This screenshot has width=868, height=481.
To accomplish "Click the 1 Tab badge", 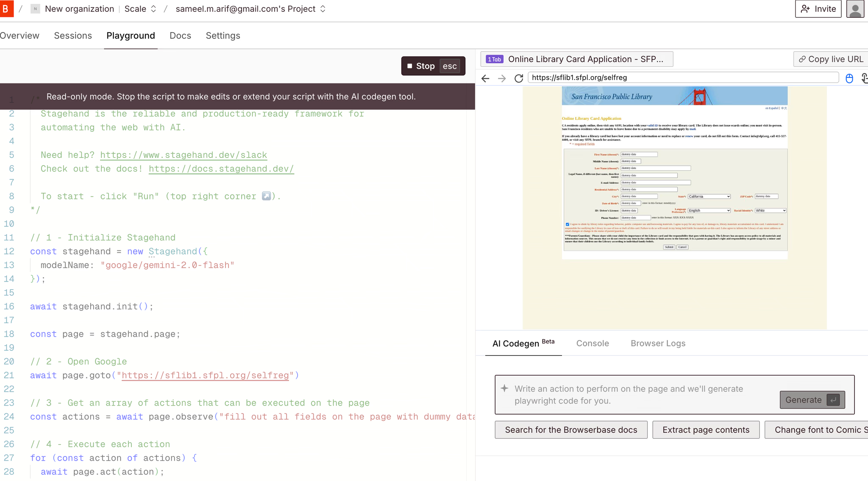I will [494, 59].
